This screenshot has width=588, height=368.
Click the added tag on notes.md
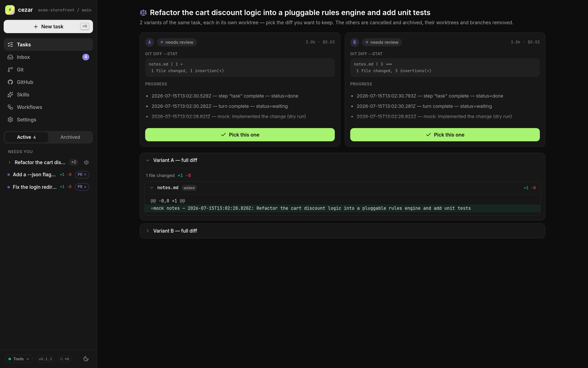point(189,188)
